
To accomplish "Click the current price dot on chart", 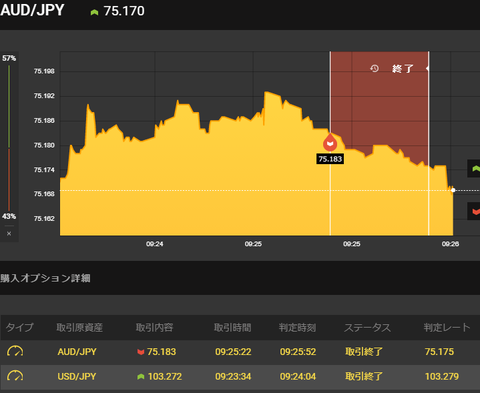I will pos(453,190).
